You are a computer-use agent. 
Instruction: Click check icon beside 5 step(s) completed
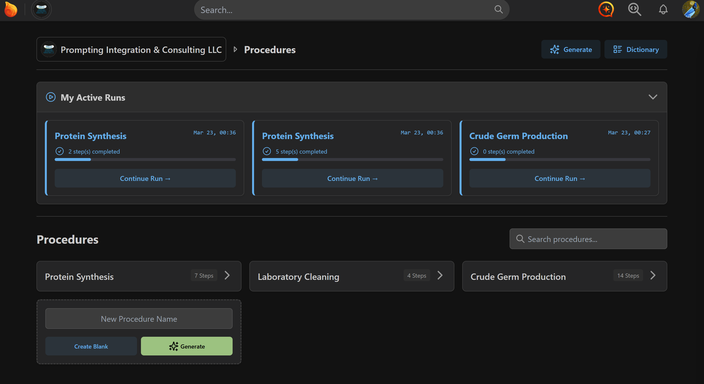tap(267, 151)
